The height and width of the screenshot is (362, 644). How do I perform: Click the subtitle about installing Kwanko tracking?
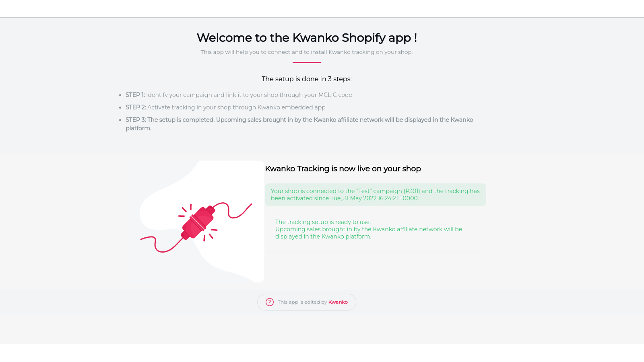pos(307,52)
